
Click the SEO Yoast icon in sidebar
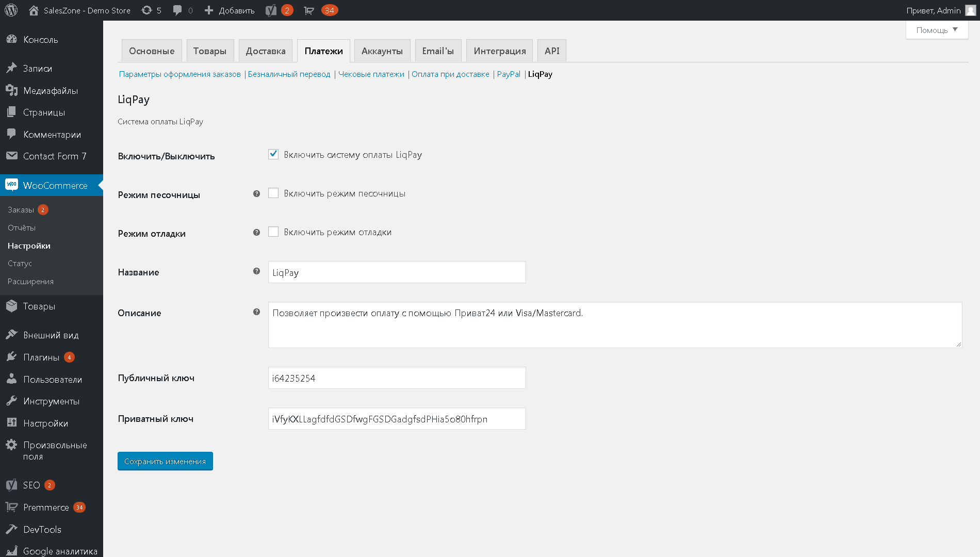coord(11,485)
